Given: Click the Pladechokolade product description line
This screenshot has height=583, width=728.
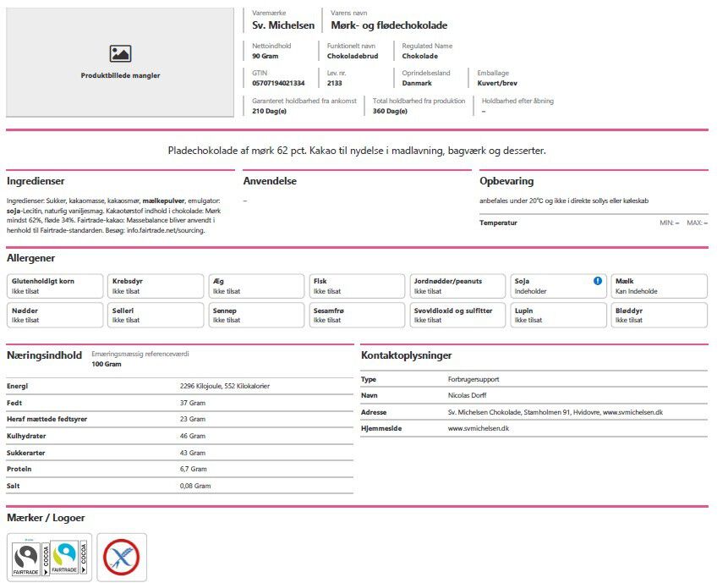Looking at the screenshot, I should (357, 151).
